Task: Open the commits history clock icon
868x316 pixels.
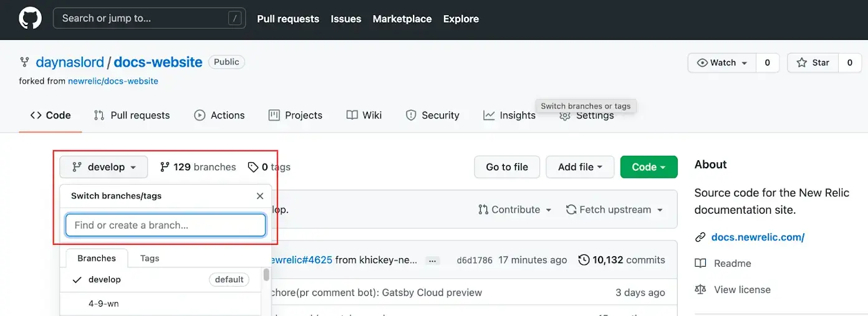Action: (x=584, y=260)
